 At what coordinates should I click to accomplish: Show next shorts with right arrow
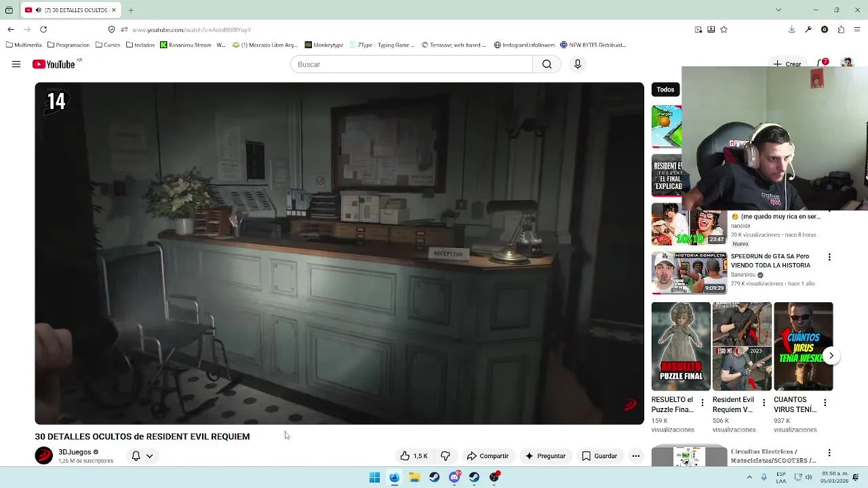[x=831, y=356]
